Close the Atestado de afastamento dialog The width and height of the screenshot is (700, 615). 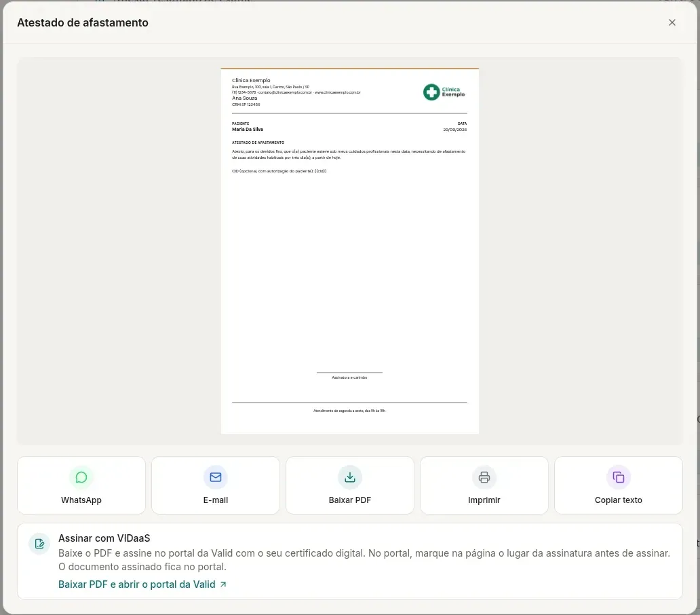point(672,22)
